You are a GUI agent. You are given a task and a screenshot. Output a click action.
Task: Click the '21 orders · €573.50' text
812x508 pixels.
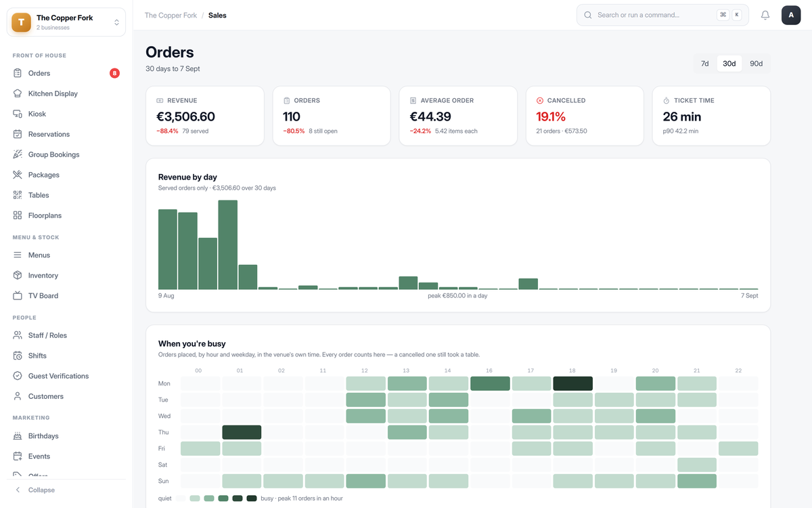562,131
